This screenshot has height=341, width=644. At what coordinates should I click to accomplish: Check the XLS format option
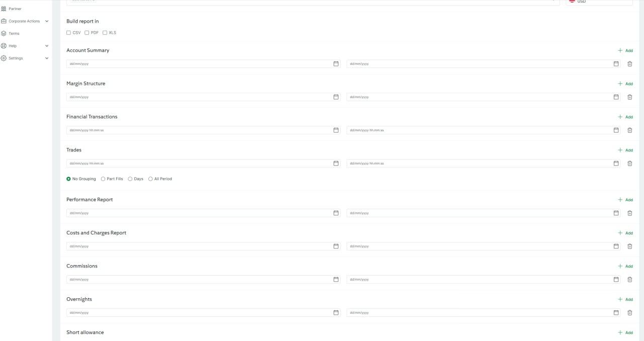(105, 33)
